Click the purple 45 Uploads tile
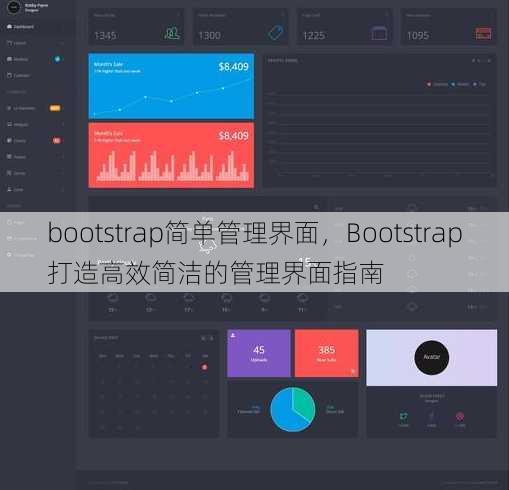This screenshot has width=509, height=490. click(x=259, y=353)
